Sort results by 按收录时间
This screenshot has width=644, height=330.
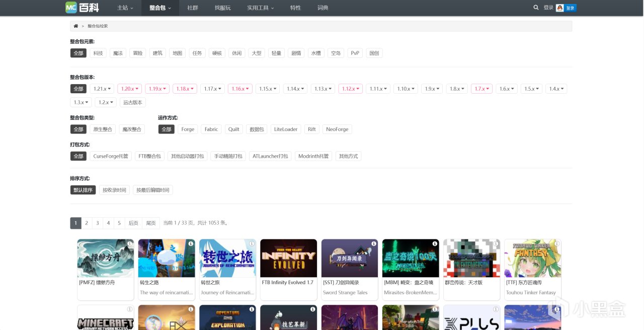(x=114, y=190)
